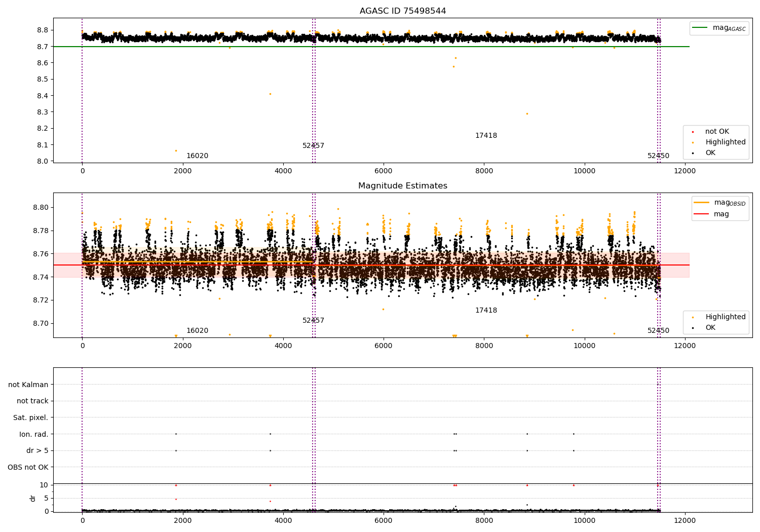The height and width of the screenshot is (532, 760).
Task: Click the 'dr > 5' row label
Action: coord(37,451)
